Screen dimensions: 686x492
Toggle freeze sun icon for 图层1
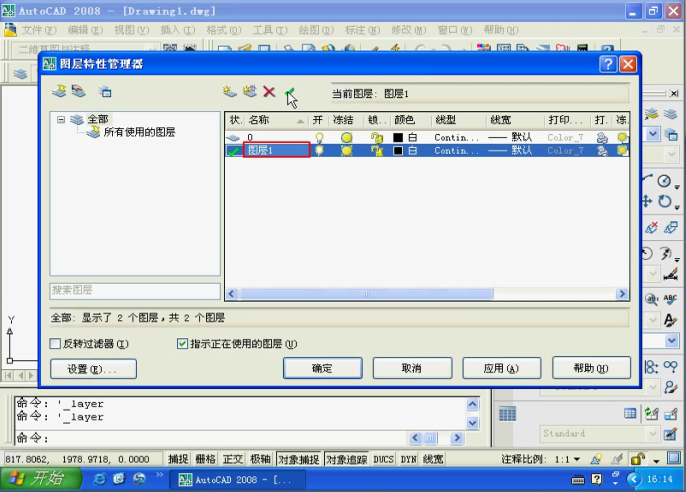(x=346, y=150)
